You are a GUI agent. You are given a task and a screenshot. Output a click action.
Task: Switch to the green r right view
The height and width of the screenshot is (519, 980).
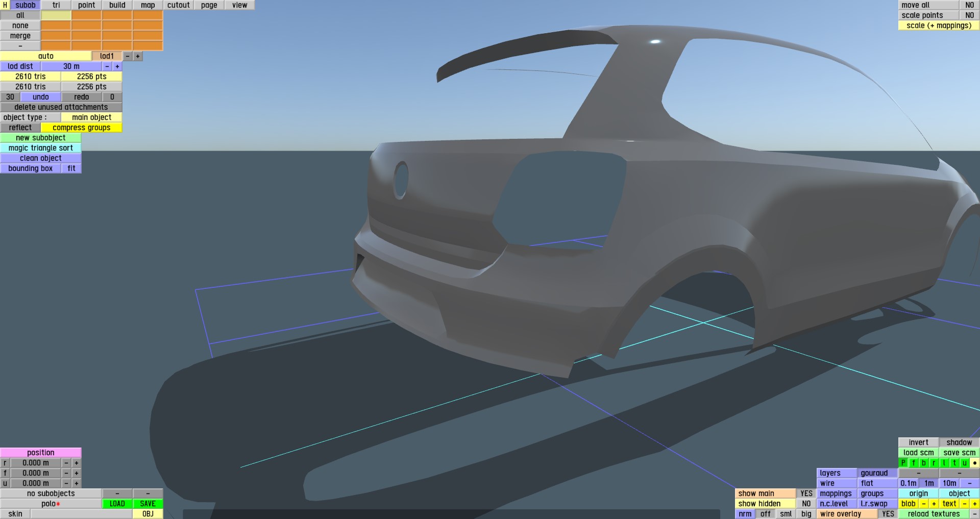(934, 463)
